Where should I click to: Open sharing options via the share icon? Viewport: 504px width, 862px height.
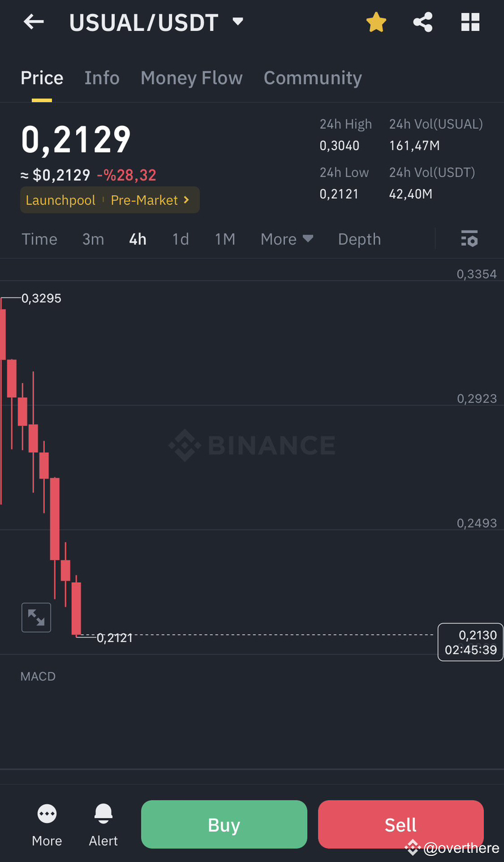pos(423,22)
